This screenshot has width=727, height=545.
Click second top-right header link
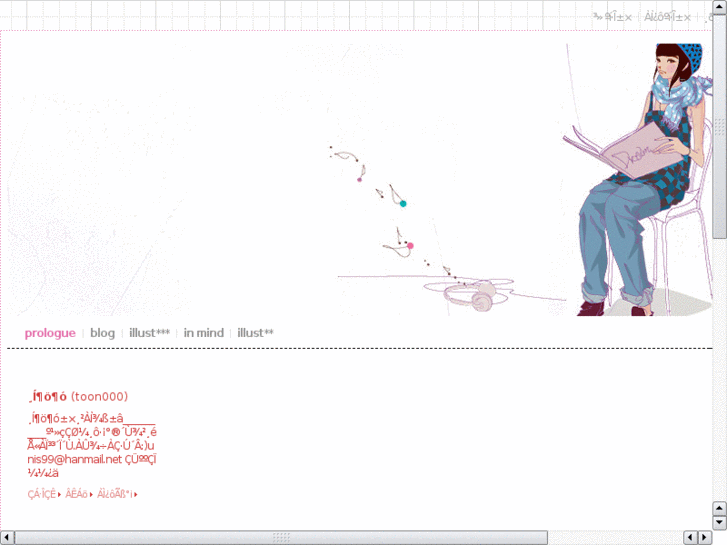pos(667,18)
